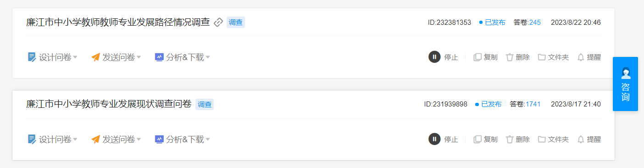This screenshot has width=644, height=168.
Task: View the 1741 responses of the second survey
Action: click(x=533, y=104)
